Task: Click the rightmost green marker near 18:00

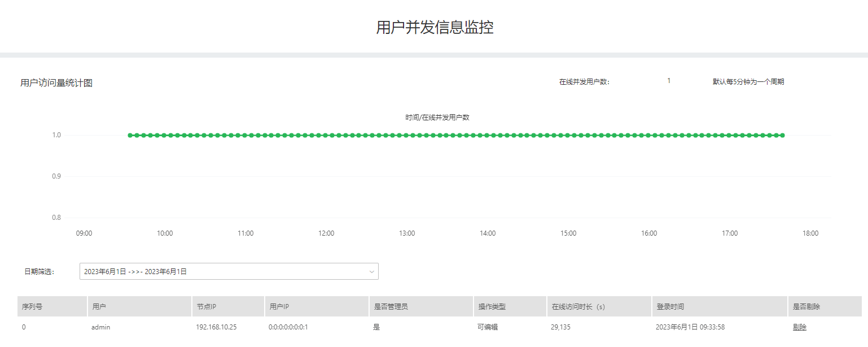Action: pyautogui.click(x=783, y=135)
